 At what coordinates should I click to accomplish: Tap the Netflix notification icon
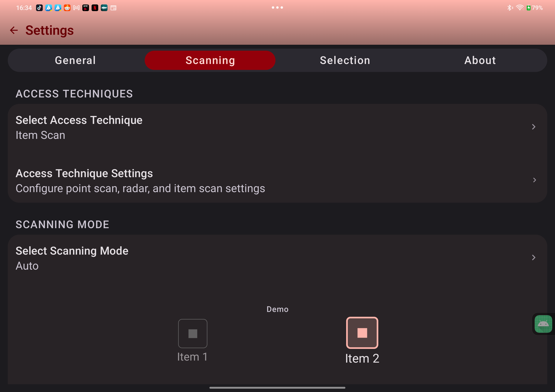click(95, 8)
